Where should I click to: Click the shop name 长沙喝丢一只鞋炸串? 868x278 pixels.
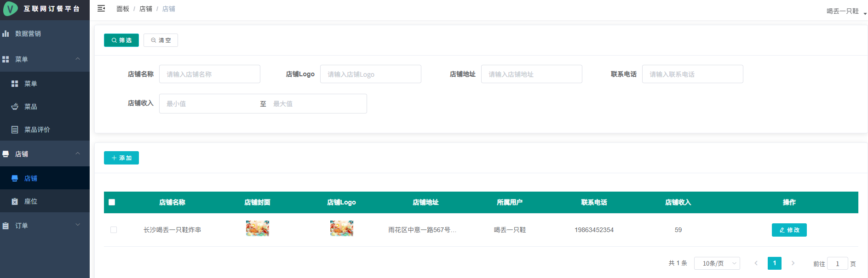click(x=172, y=230)
